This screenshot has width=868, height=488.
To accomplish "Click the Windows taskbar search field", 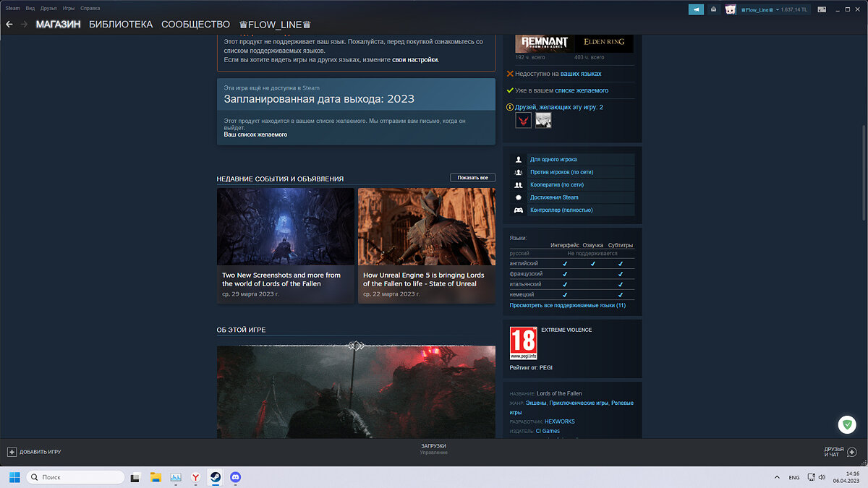I will coord(75,477).
